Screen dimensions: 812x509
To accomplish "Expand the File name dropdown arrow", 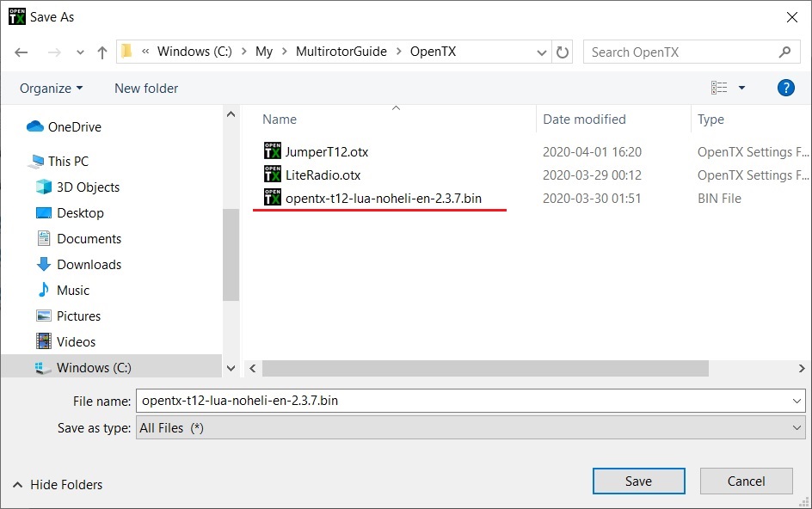I will [797, 401].
